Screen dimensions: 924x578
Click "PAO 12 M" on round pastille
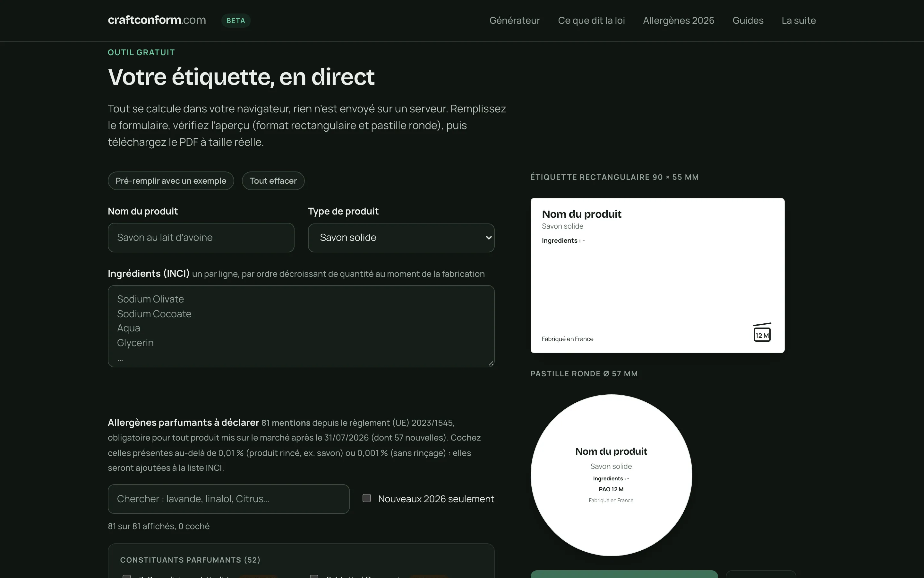(x=611, y=489)
